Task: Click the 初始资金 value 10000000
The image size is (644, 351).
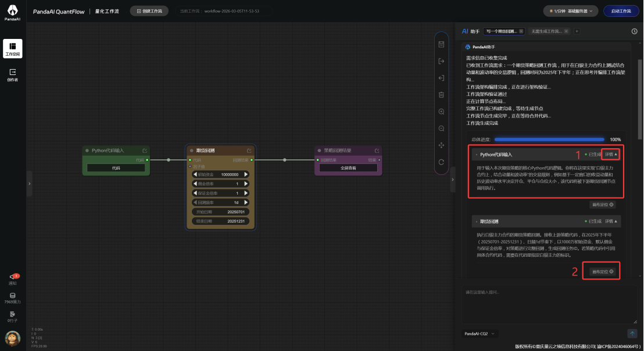Action: click(x=230, y=174)
